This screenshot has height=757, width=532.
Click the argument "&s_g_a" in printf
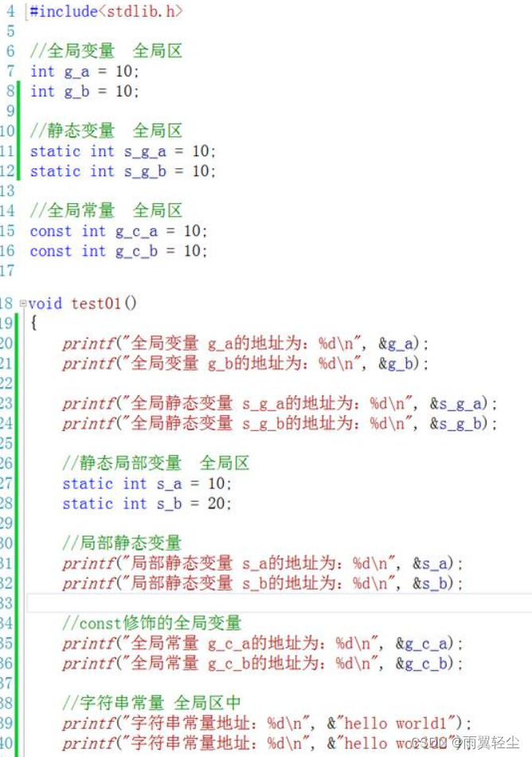[456, 403]
